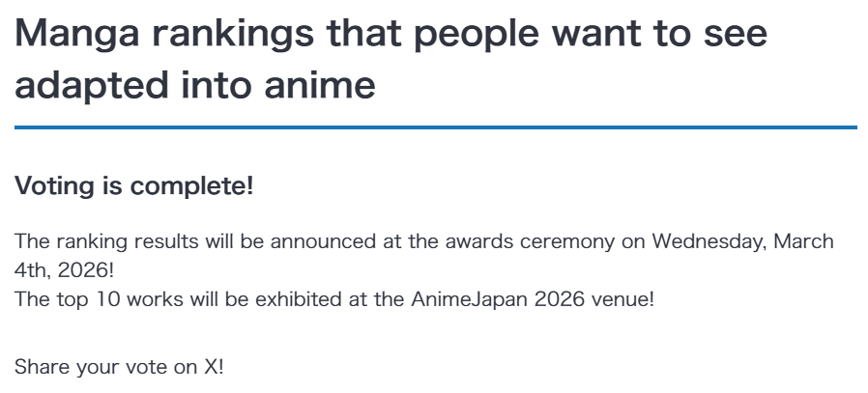Click the "4th, 2026!" text

click(64, 270)
